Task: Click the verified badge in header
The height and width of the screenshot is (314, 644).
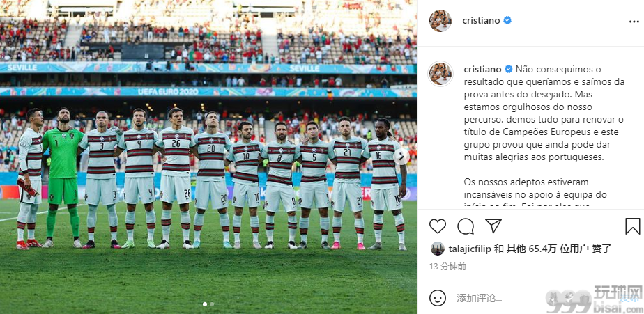Action: point(507,20)
